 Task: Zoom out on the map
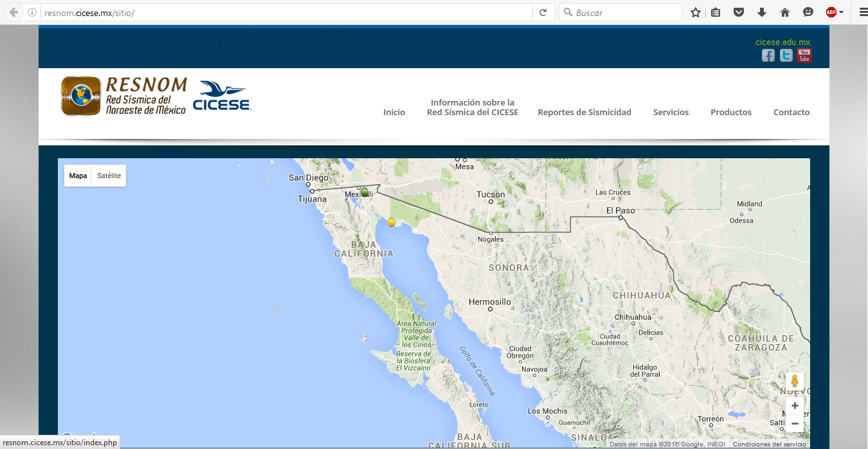(x=795, y=423)
